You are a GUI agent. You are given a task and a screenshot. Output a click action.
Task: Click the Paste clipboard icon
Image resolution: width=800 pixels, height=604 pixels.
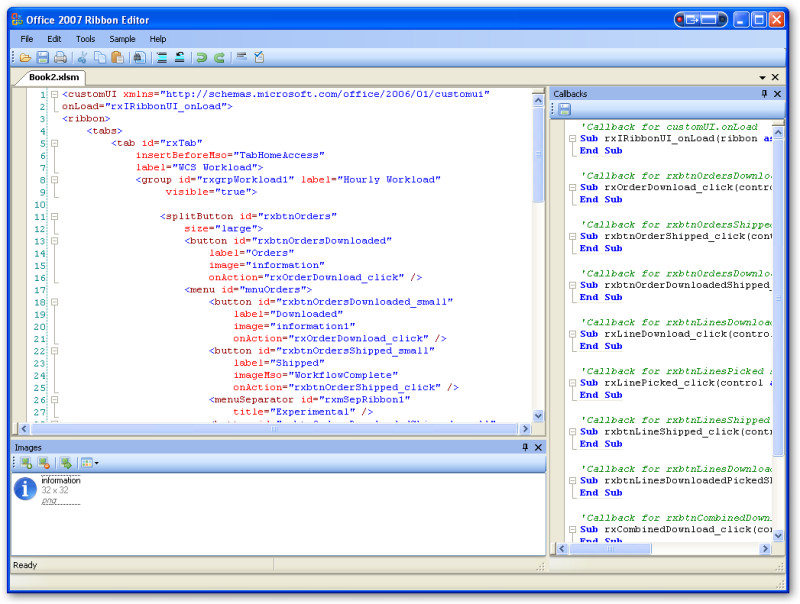pos(117,58)
